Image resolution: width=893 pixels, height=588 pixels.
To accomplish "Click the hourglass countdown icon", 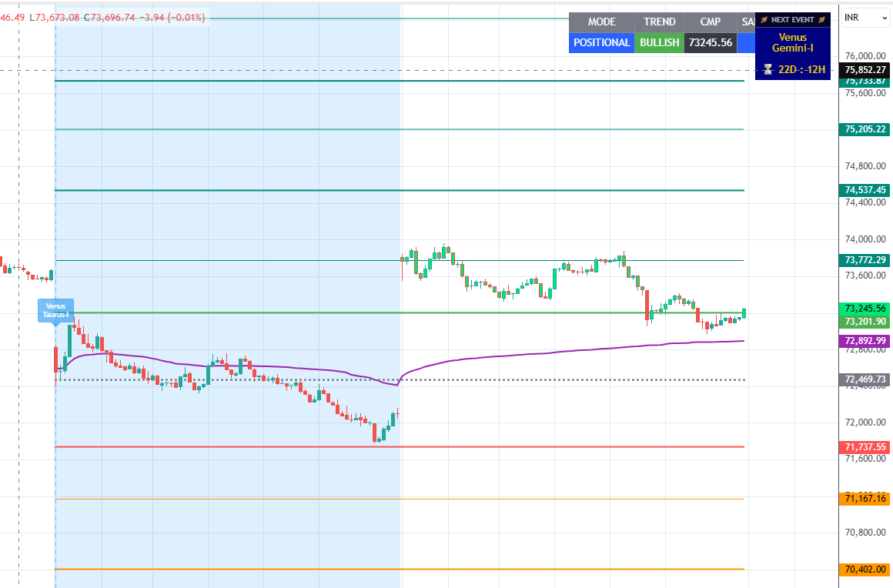I will (x=768, y=69).
